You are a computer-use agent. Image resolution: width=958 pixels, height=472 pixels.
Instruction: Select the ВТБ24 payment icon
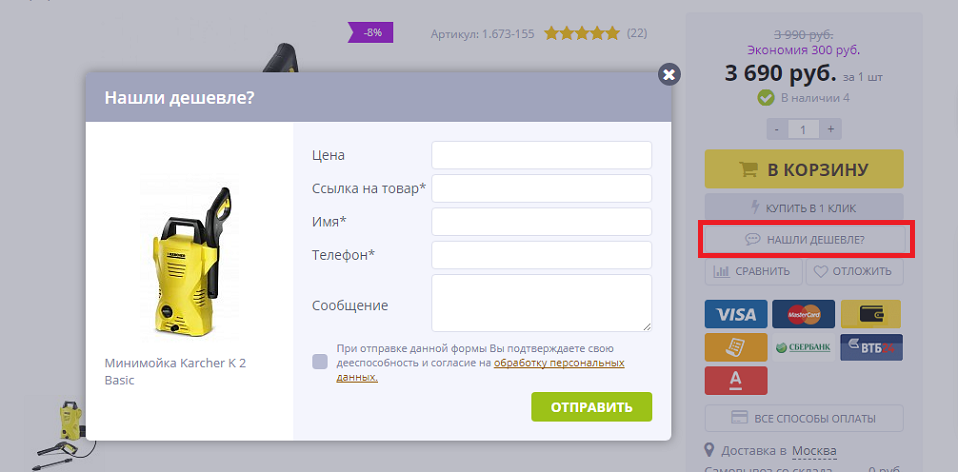click(871, 347)
